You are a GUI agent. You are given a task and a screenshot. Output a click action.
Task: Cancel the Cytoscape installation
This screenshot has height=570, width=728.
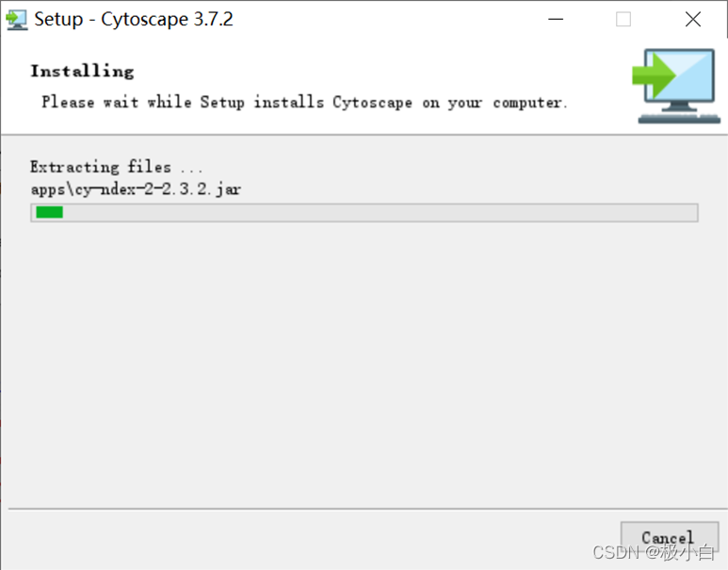669,537
